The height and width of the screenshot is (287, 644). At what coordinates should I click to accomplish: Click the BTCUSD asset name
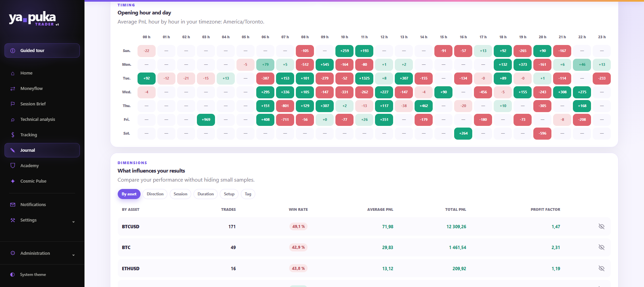[x=130, y=227]
